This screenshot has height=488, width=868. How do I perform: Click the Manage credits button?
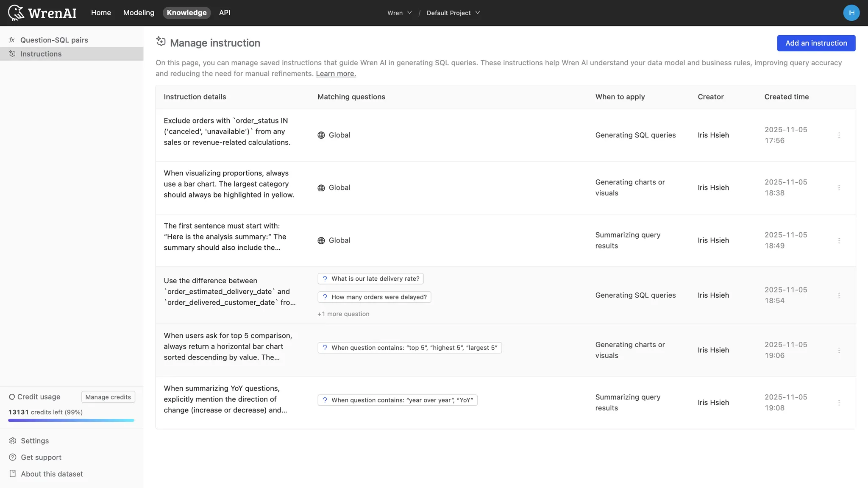pos(108,397)
